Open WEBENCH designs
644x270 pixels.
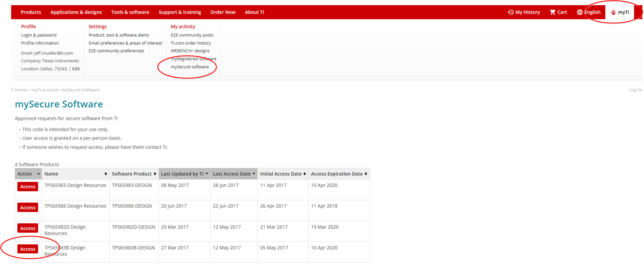(190, 51)
